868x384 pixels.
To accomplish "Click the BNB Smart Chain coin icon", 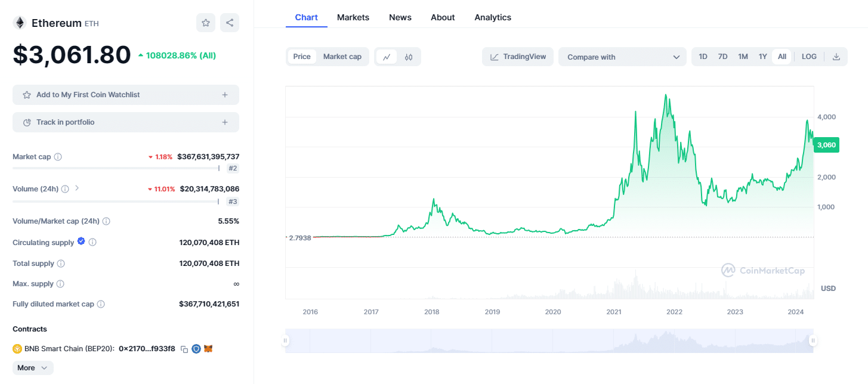I will (x=17, y=349).
